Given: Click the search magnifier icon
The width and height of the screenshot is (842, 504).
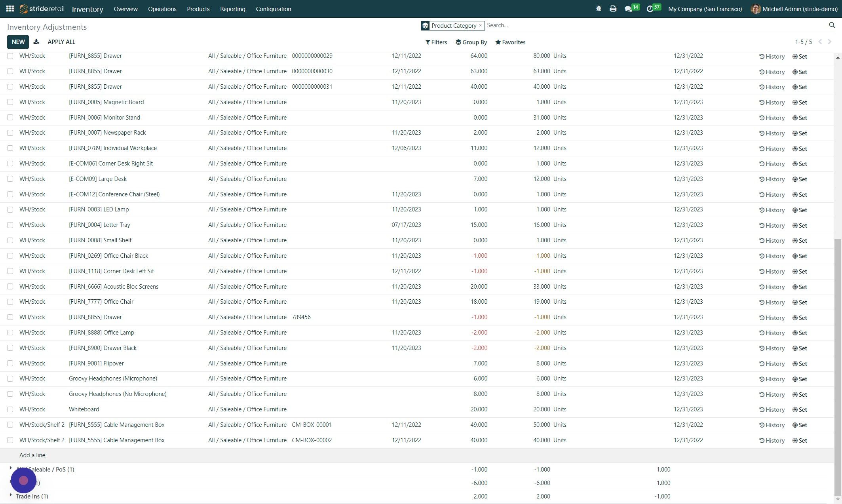Looking at the screenshot, I should (x=832, y=25).
